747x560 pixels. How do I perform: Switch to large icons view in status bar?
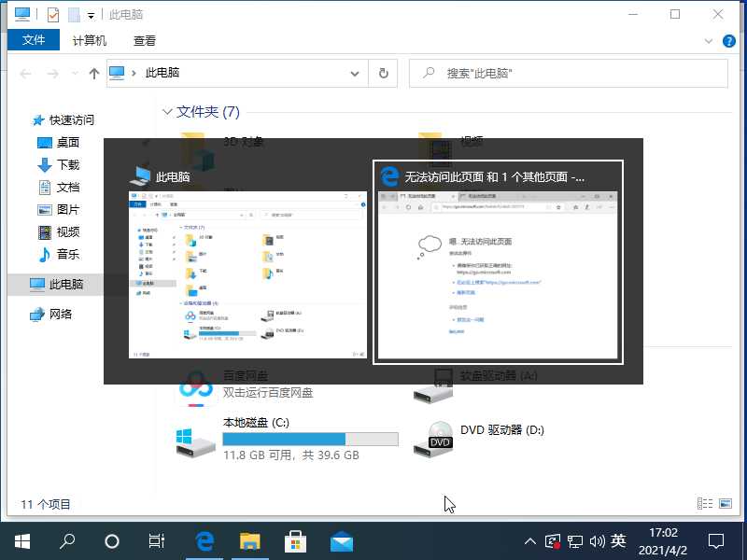click(x=726, y=504)
